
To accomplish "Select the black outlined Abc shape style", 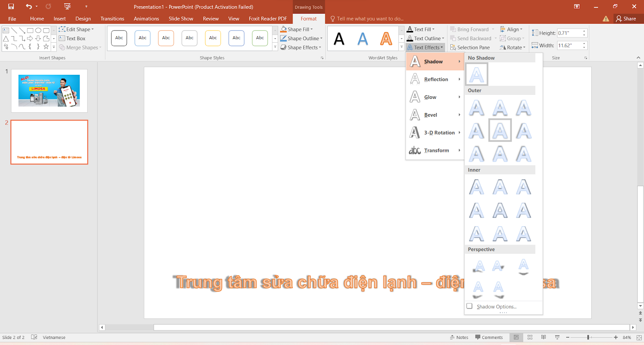I will (119, 38).
